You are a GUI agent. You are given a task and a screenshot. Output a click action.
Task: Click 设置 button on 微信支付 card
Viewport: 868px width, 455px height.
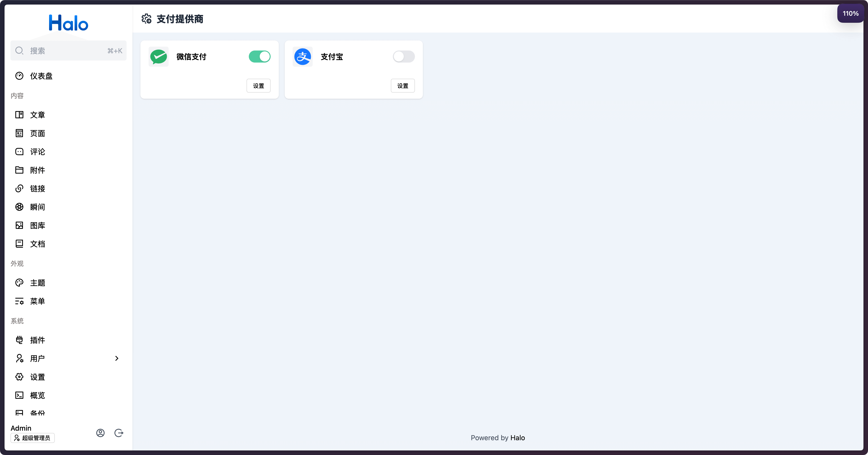click(258, 86)
